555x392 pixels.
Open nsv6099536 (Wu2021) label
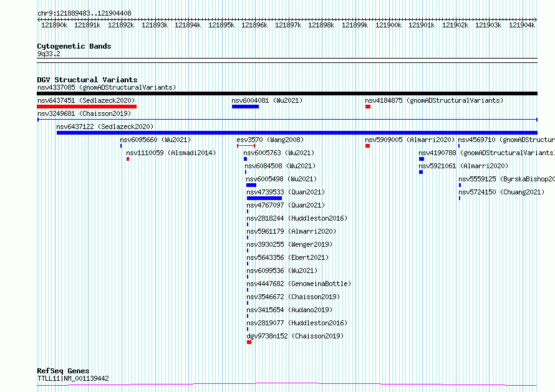(282, 270)
